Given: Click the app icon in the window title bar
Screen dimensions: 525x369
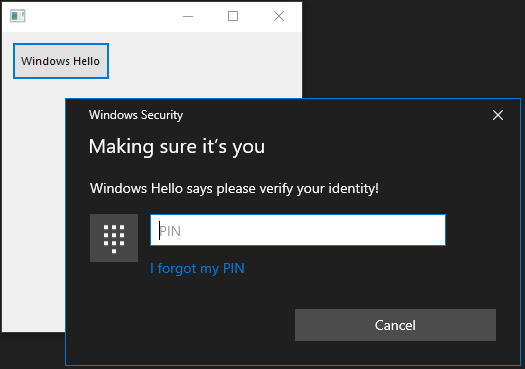Looking at the screenshot, I should 17,16.
